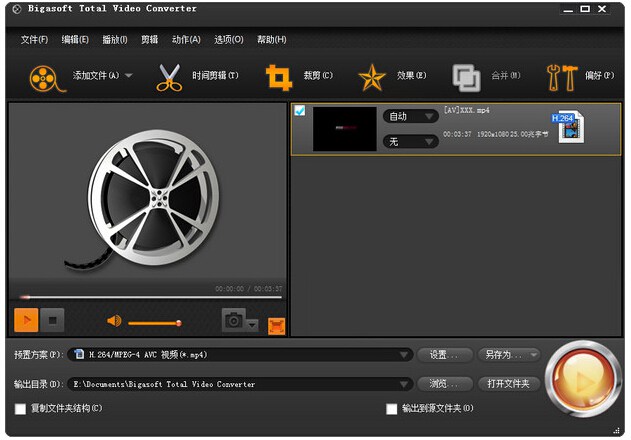Click the window resize grip corner
This screenshot has height=440, width=631.
coord(616,430)
